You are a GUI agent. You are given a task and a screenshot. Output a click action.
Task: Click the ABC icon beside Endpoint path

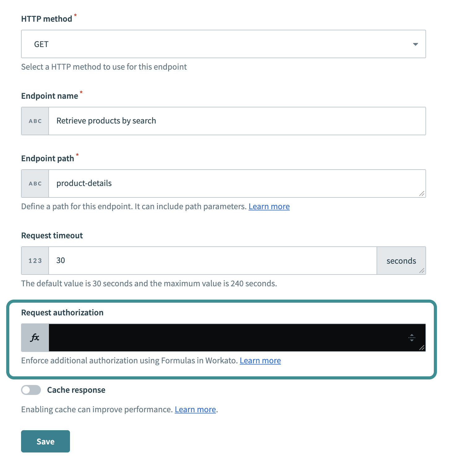pyautogui.click(x=35, y=183)
